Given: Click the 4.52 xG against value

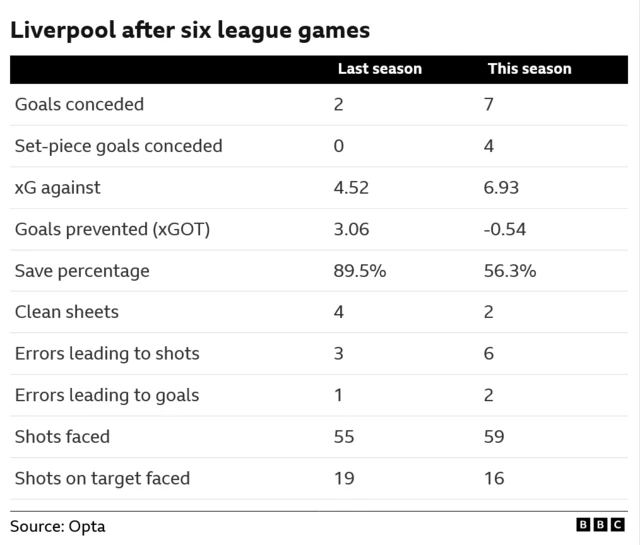Looking at the screenshot, I should click(x=351, y=188).
